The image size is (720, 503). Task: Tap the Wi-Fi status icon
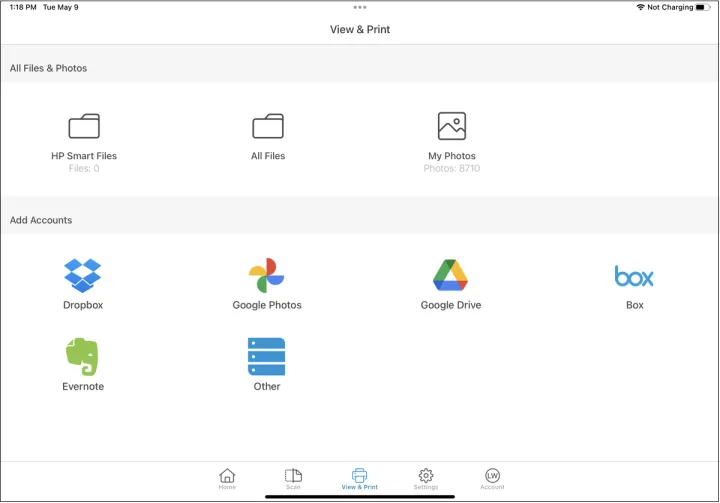pyautogui.click(x=640, y=7)
